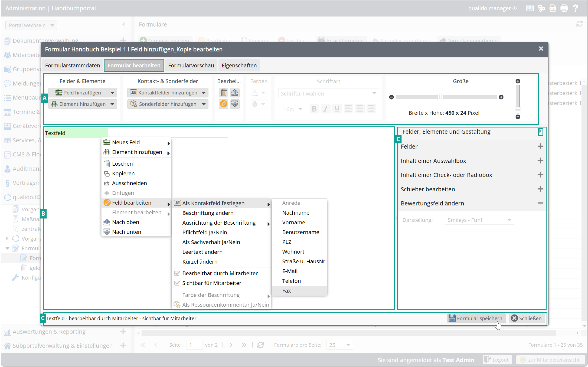Click the barcode icon in top bar

530,8
